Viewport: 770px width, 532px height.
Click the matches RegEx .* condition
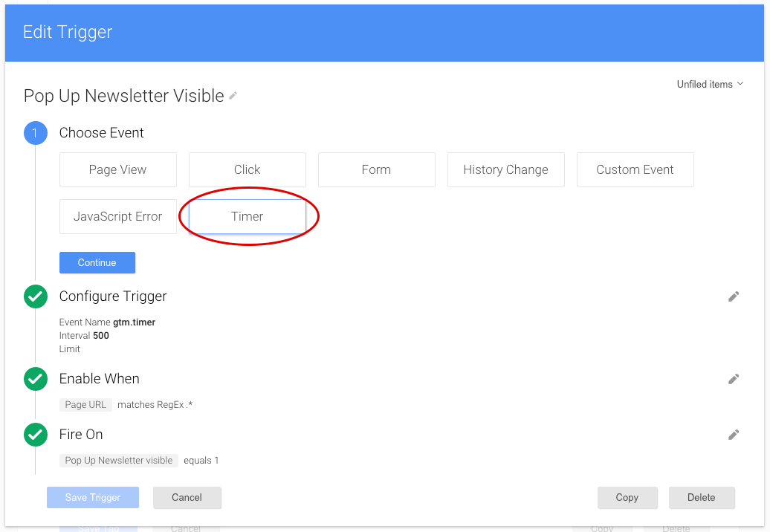(155, 405)
